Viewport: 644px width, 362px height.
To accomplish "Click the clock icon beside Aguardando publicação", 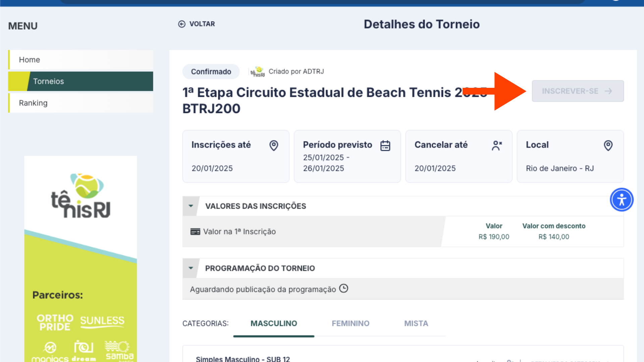I will [343, 289].
